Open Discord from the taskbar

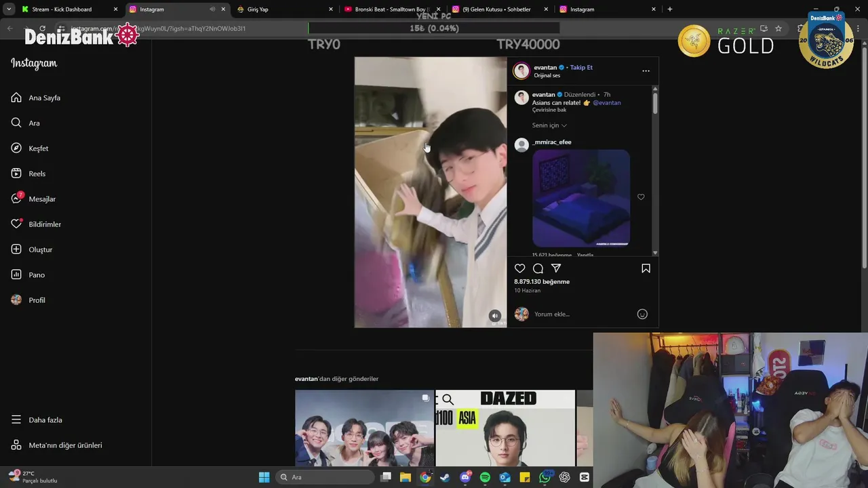pos(465,477)
